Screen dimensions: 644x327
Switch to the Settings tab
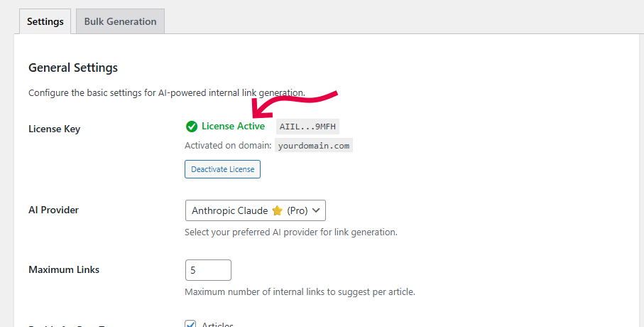click(45, 21)
